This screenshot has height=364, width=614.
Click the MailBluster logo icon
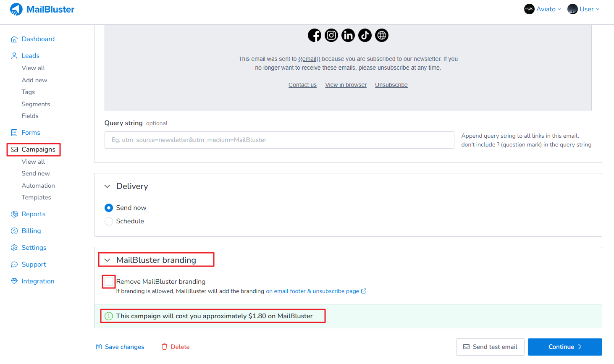click(x=16, y=9)
